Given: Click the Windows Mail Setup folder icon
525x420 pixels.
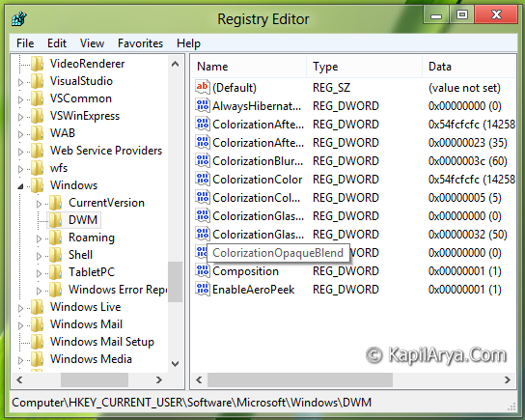Looking at the screenshot, I should tap(38, 342).
